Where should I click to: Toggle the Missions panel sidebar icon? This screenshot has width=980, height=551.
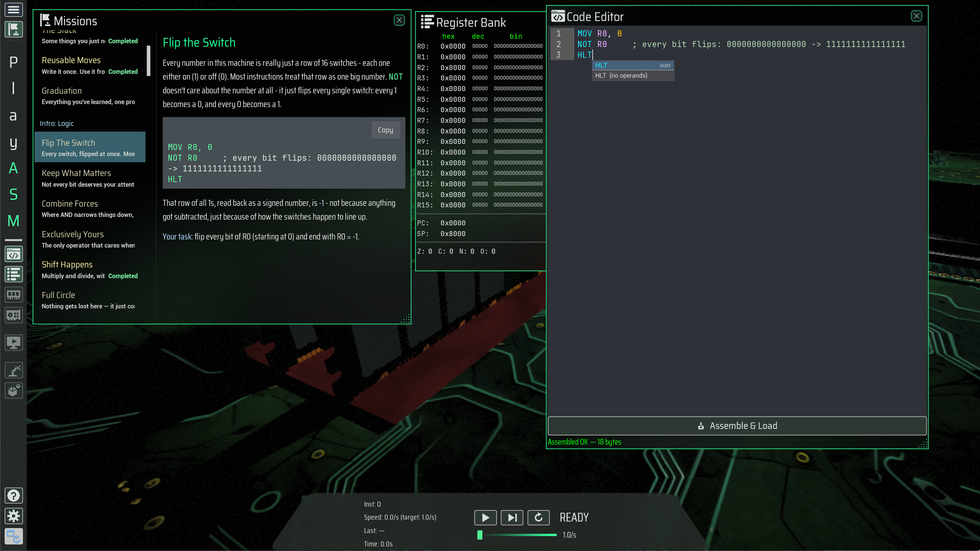13,29
